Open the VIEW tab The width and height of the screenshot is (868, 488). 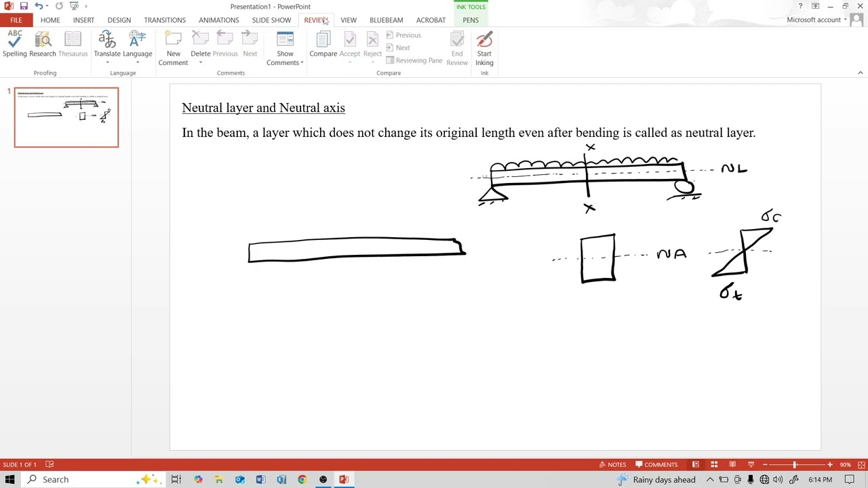point(349,20)
